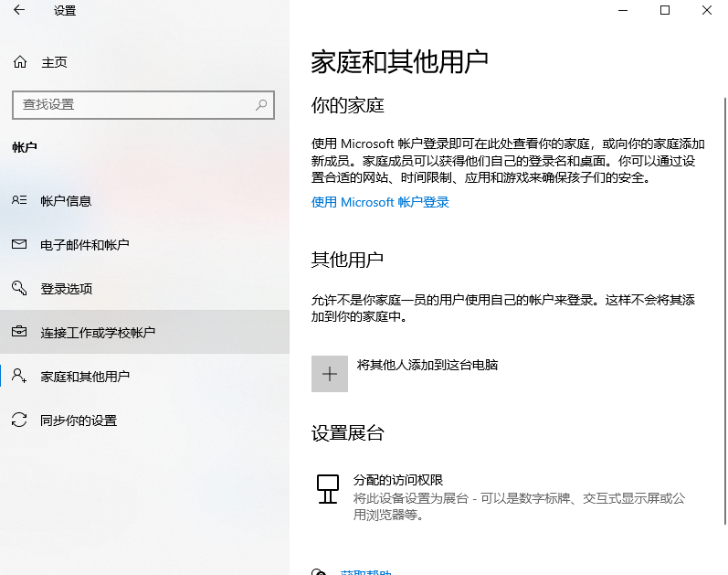Maximize the Settings window

point(665,11)
